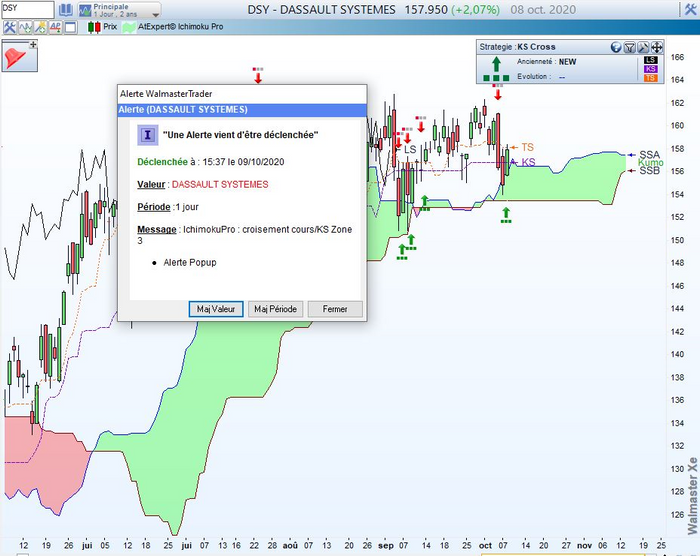
Task: Click the blank window layout icon
Action: point(71,28)
